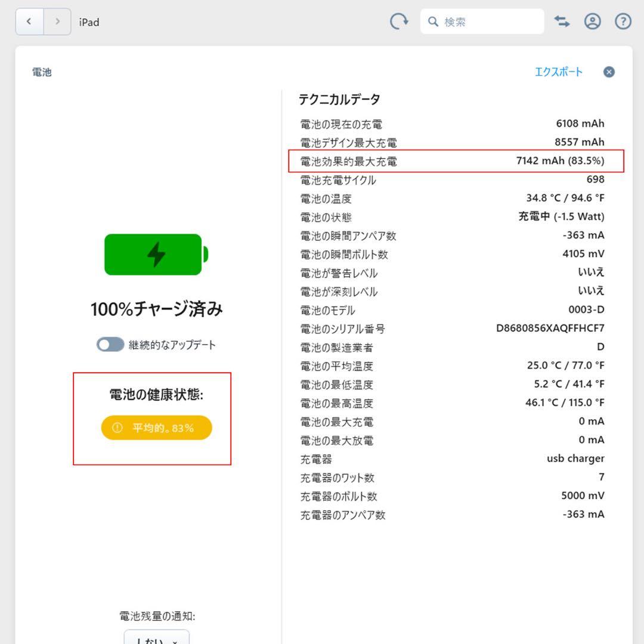Click the 電池の健康状態 83% yellow badge
Viewport: 644px width, 644px height.
click(x=156, y=428)
